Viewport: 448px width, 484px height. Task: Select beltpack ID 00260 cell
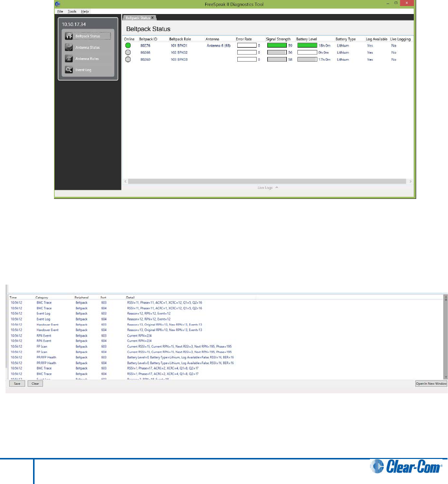(x=145, y=59)
